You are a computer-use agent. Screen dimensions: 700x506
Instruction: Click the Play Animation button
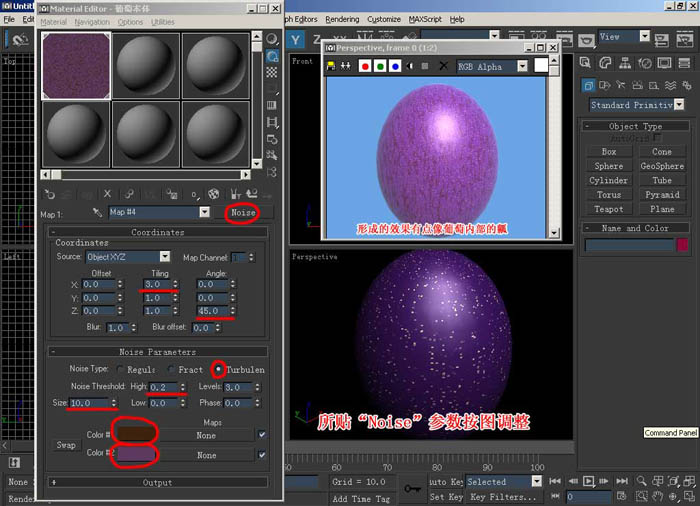[589, 481]
